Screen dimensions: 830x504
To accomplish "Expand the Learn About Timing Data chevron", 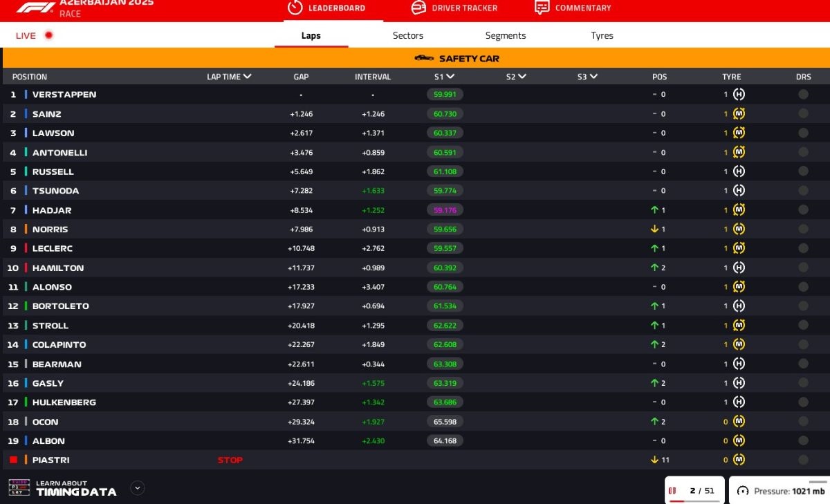I will (138, 488).
